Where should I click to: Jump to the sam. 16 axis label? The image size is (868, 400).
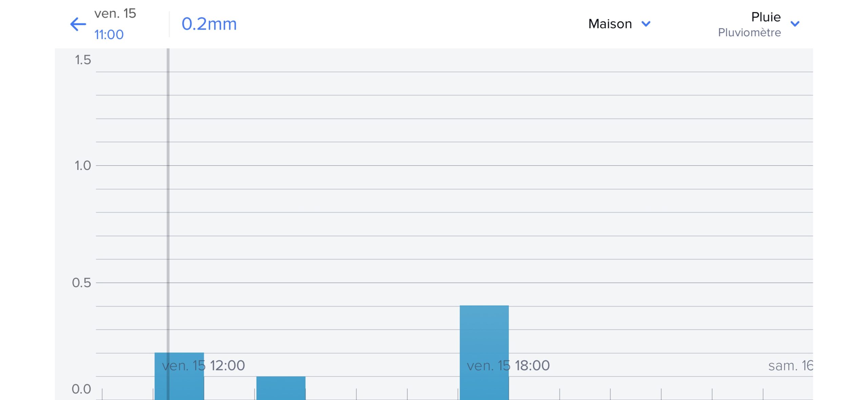pos(790,366)
